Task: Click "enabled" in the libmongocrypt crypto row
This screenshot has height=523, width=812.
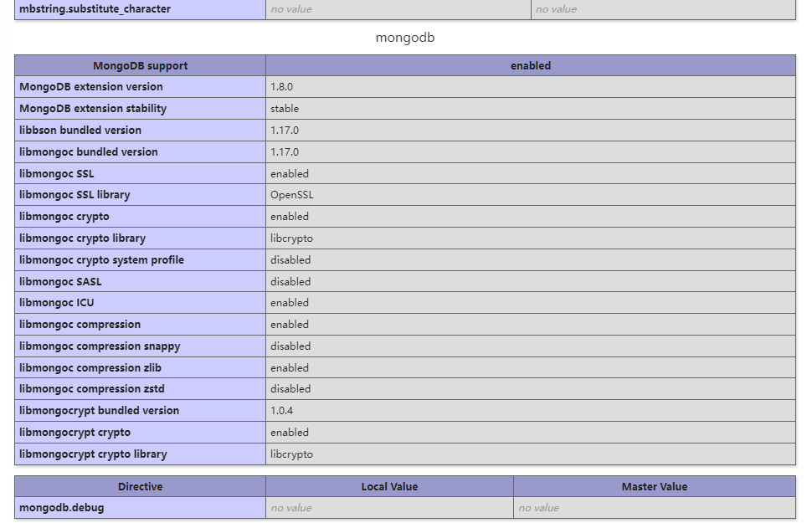Action: (290, 433)
